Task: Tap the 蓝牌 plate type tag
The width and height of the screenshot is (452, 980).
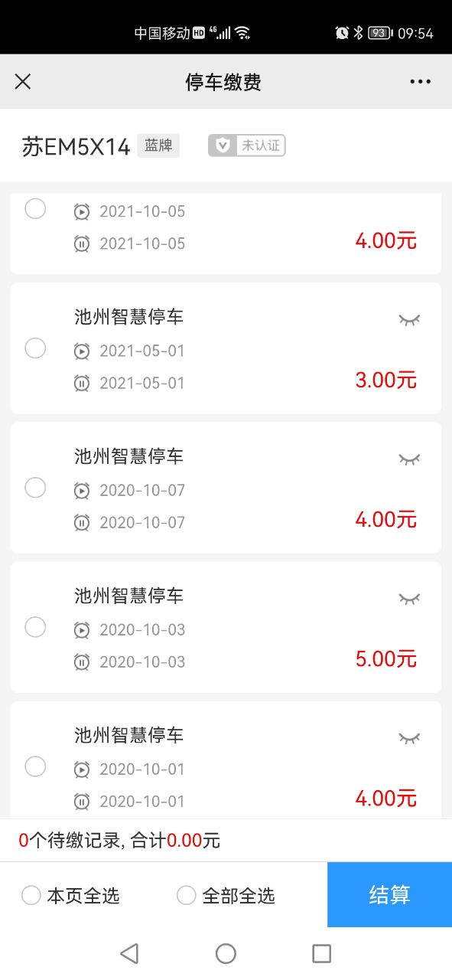Action: click(x=158, y=145)
